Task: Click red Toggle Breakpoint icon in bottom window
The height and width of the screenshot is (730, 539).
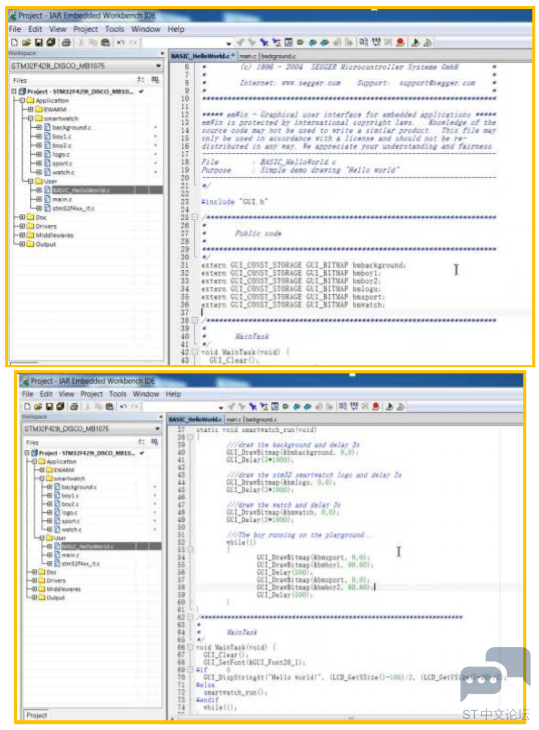Action: click(376, 406)
